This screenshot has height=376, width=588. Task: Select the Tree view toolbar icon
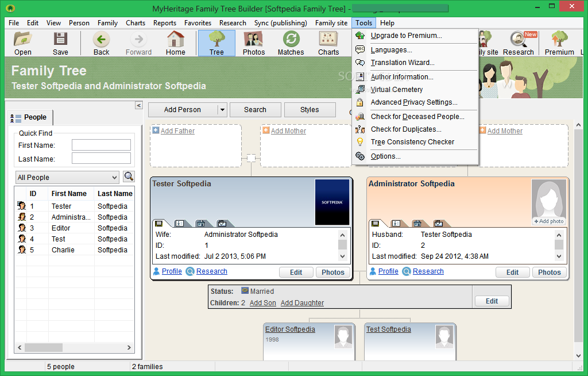216,43
